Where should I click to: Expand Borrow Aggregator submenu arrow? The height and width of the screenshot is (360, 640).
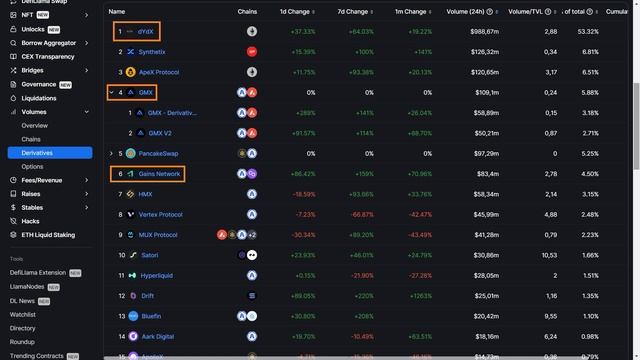click(x=87, y=43)
